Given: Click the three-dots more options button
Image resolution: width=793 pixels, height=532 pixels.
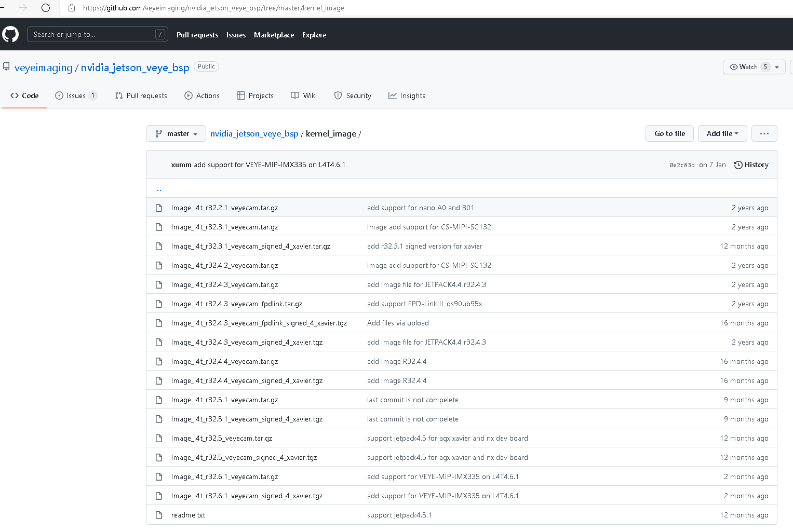Looking at the screenshot, I should click(x=764, y=133).
